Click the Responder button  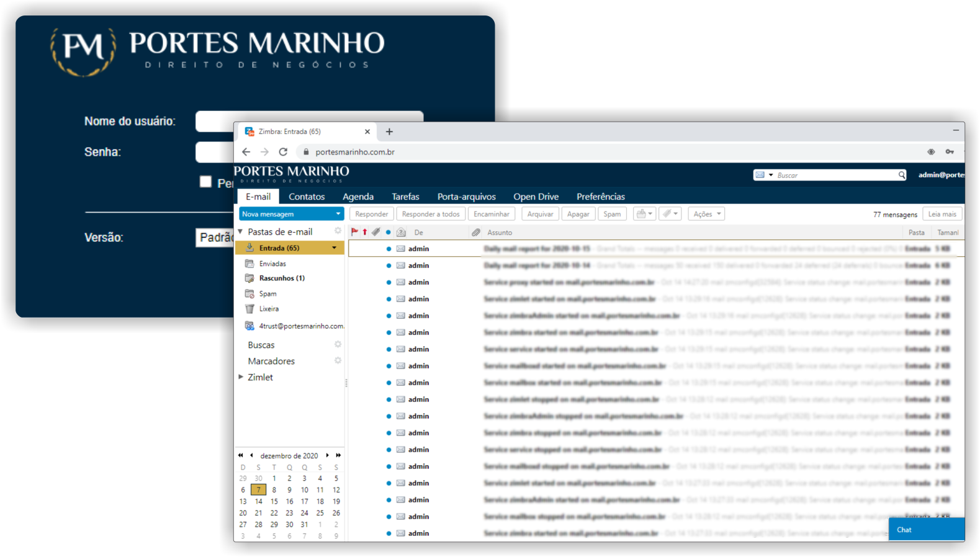pyautogui.click(x=372, y=214)
